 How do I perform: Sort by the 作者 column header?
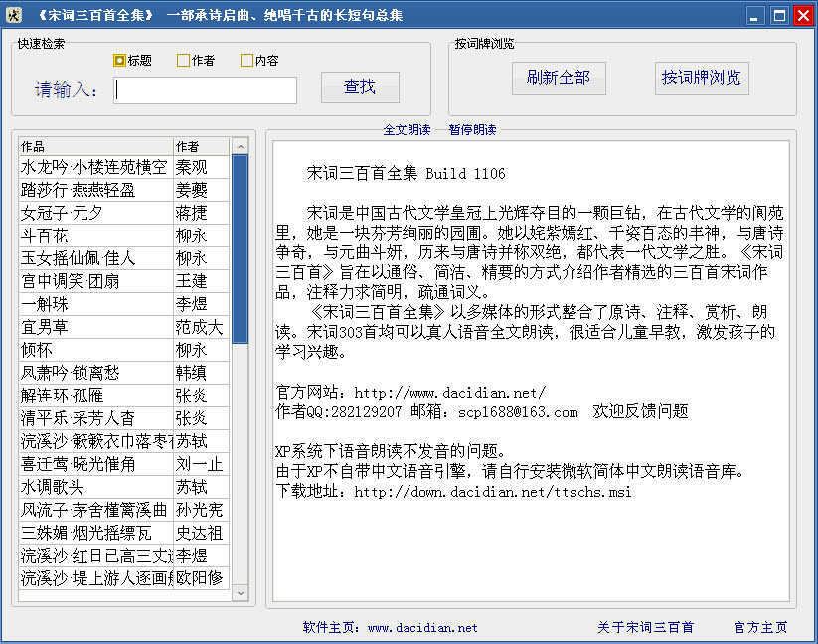(x=200, y=146)
